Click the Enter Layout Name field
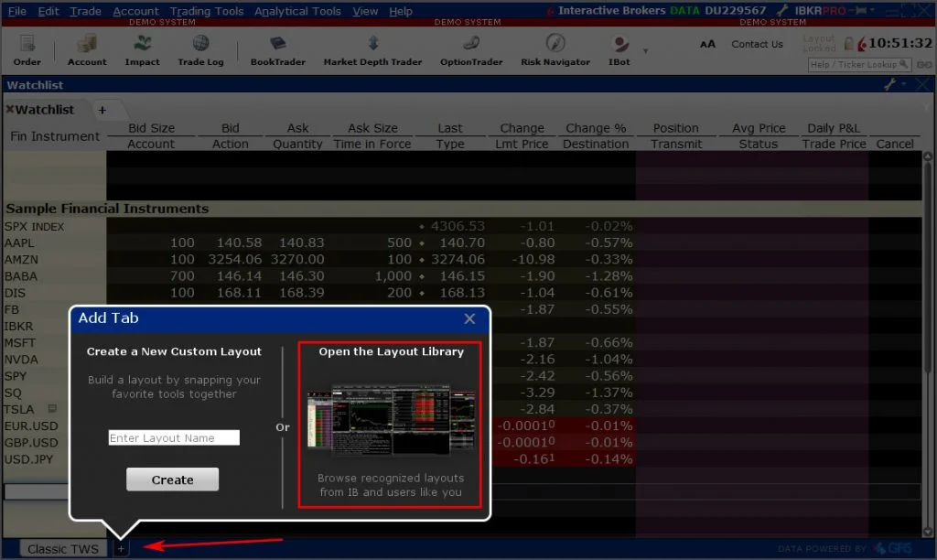The image size is (937, 560). point(174,438)
